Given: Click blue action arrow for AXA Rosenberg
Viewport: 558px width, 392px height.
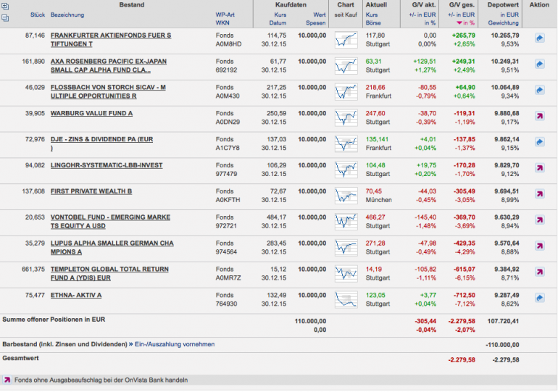Looking at the screenshot, I should (x=540, y=64).
